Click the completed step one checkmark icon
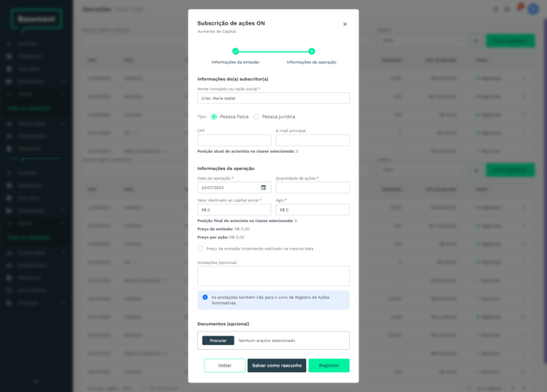Image resolution: width=547 pixels, height=392 pixels. (235, 52)
